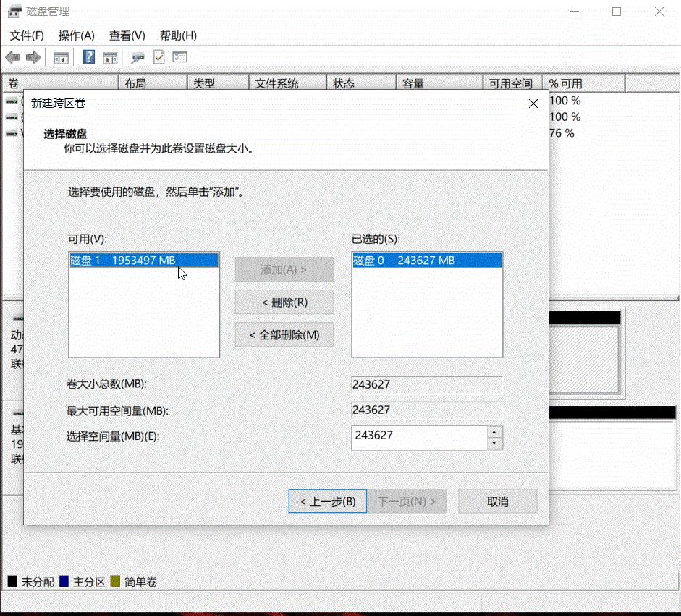
Task: Click the 取消 button to cancel
Action: 497,501
